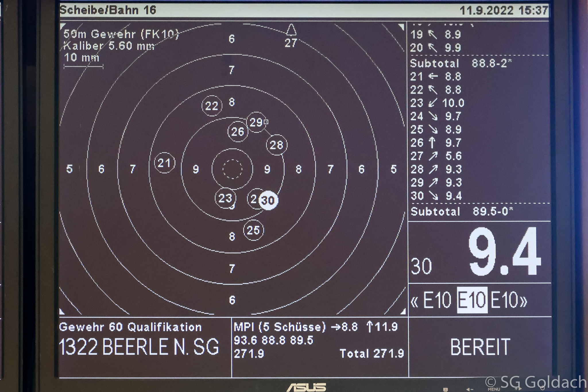Select shot marker 22 on target
This screenshot has width=588, height=392.
pos(212,106)
